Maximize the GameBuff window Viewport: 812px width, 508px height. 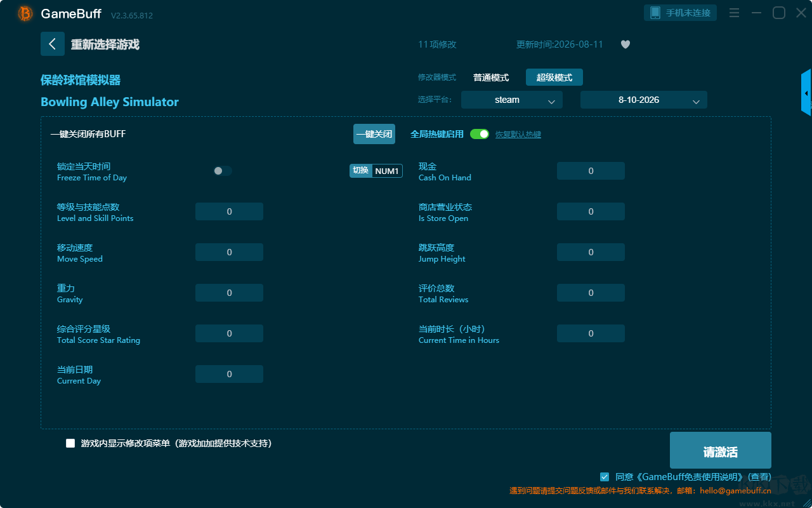click(779, 13)
